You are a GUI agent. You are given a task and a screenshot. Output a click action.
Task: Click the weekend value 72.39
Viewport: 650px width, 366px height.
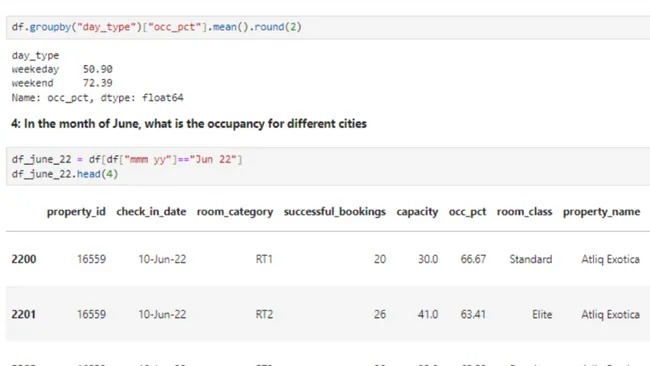point(97,83)
